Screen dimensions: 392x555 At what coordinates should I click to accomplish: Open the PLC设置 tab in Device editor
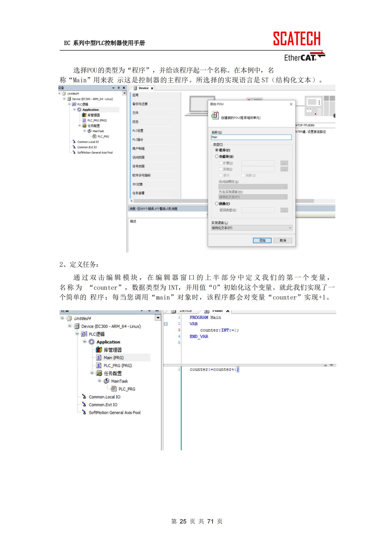coord(138,131)
